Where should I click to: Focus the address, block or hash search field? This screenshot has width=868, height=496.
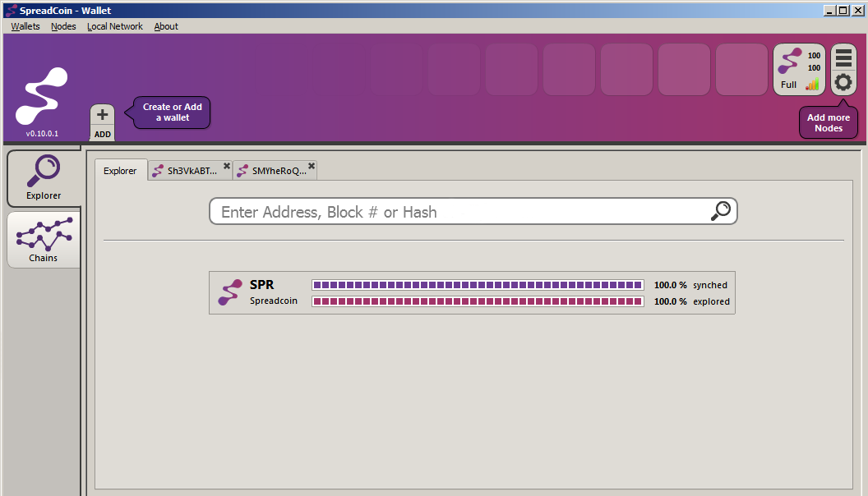pyautogui.click(x=473, y=211)
